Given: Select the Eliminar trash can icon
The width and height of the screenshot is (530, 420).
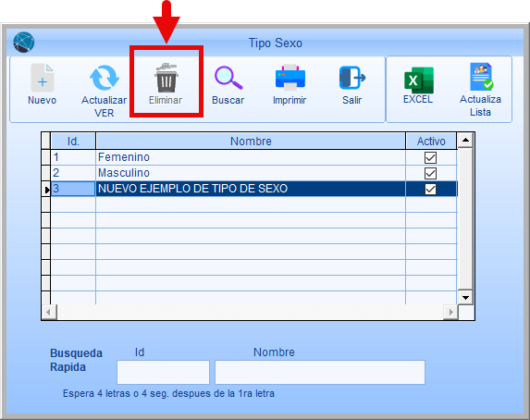Looking at the screenshot, I should 166,78.
